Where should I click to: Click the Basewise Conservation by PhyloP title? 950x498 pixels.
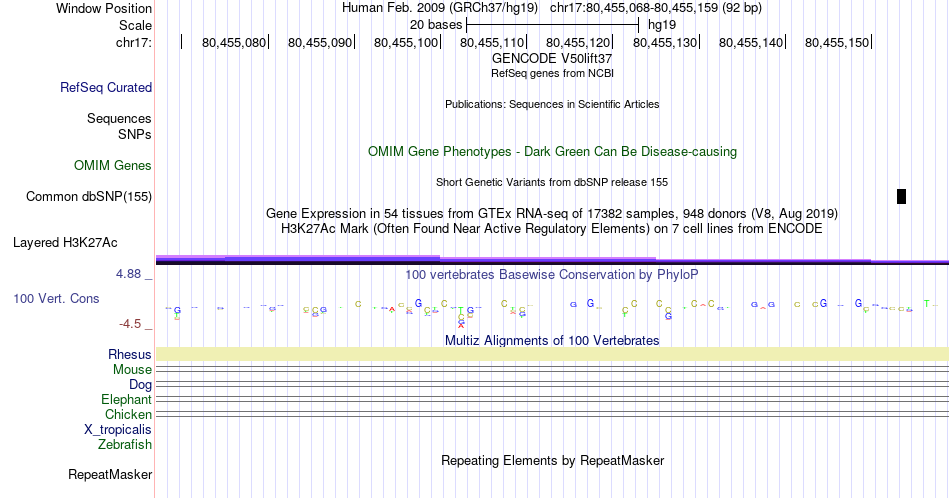tap(552, 274)
